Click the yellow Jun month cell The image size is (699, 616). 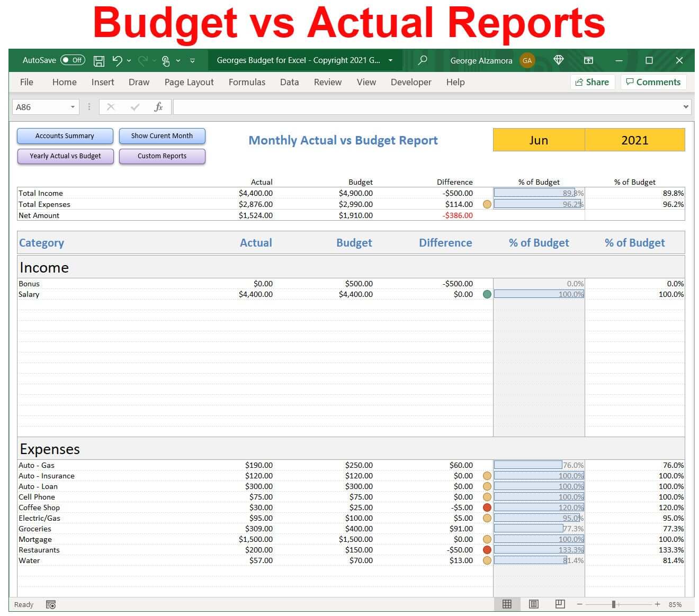539,140
